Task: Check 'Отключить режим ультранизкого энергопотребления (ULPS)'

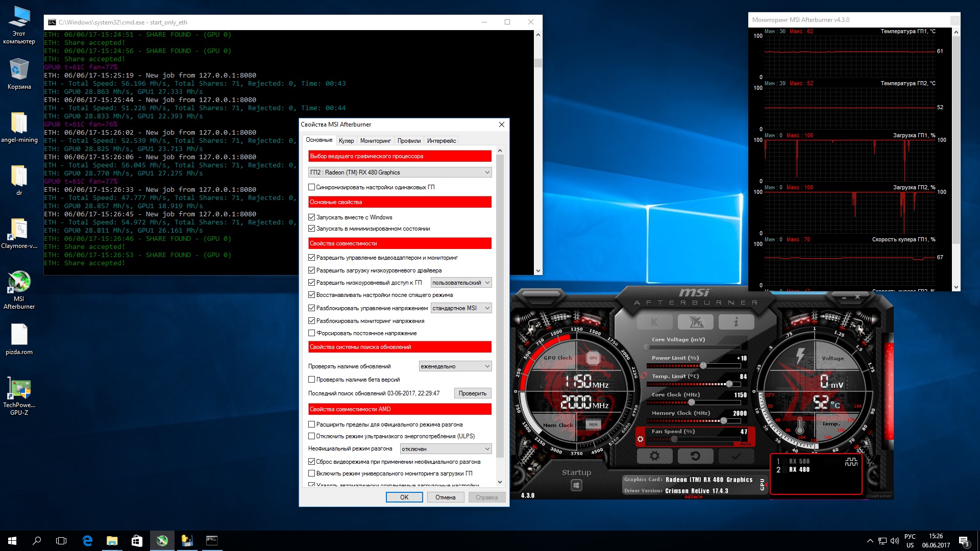Action: [311, 436]
